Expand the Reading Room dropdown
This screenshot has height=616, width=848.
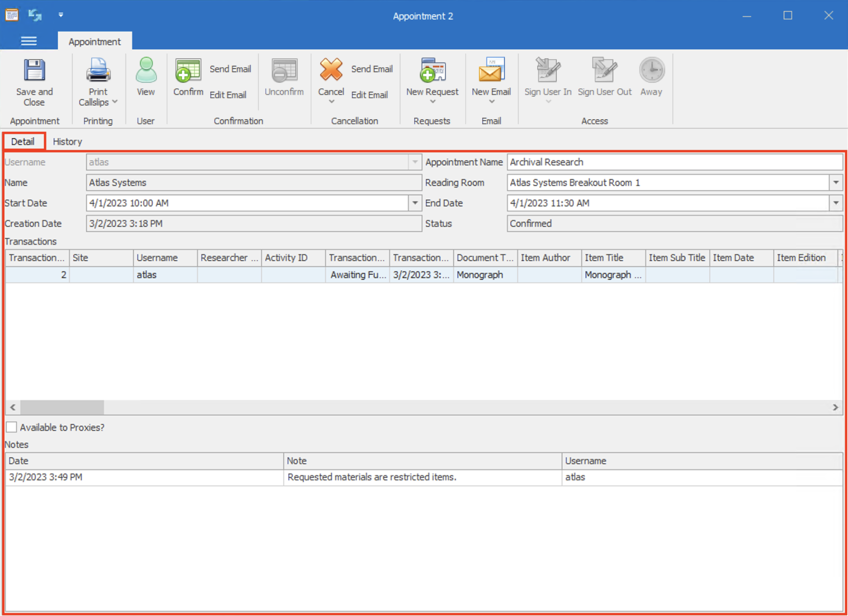pyautogui.click(x=836, y=183)
